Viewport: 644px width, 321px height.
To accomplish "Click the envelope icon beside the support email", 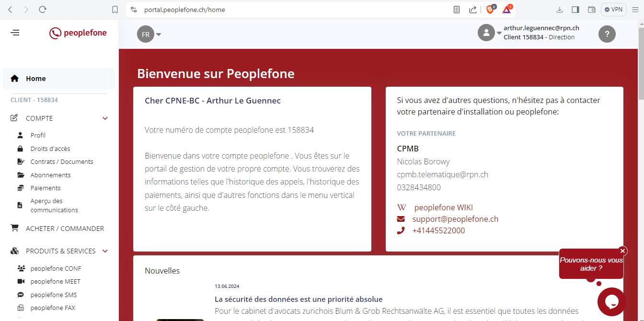I will coord(401,219).
